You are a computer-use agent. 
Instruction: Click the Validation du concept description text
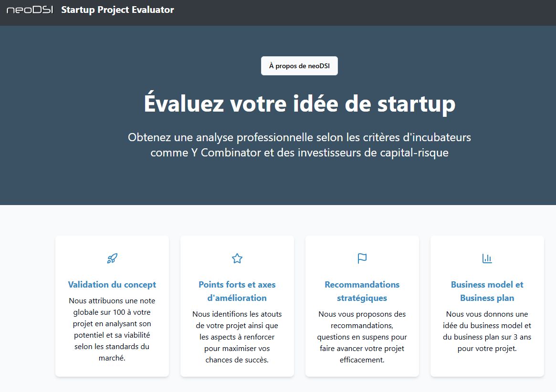[112, 329]
